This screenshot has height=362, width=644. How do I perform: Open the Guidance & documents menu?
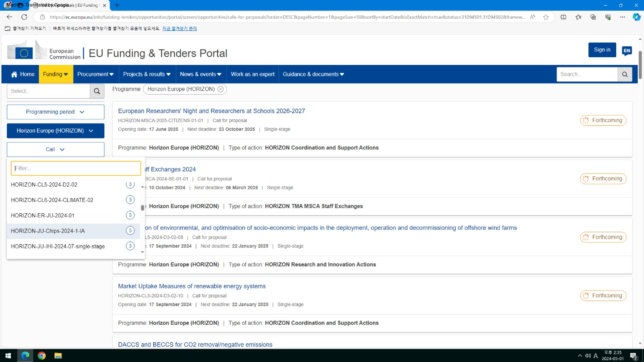tap(313, 74)
